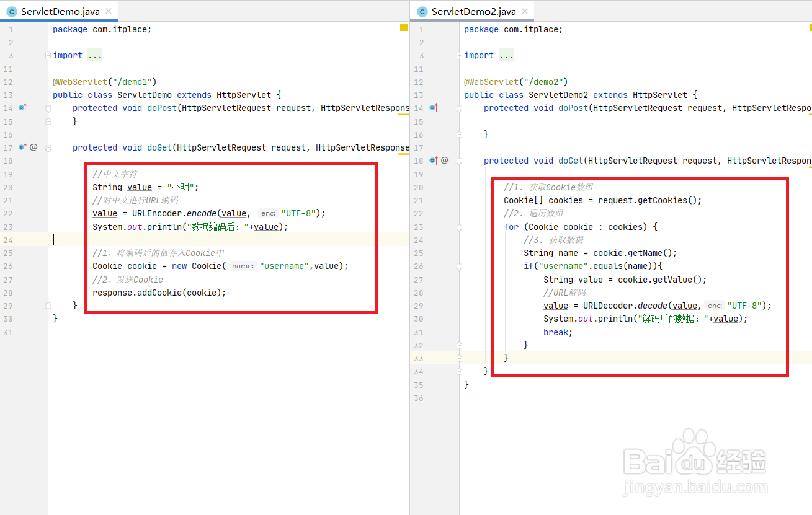
Task: Collapse the for loop block at line 23
Action: (x=459, y=227)
